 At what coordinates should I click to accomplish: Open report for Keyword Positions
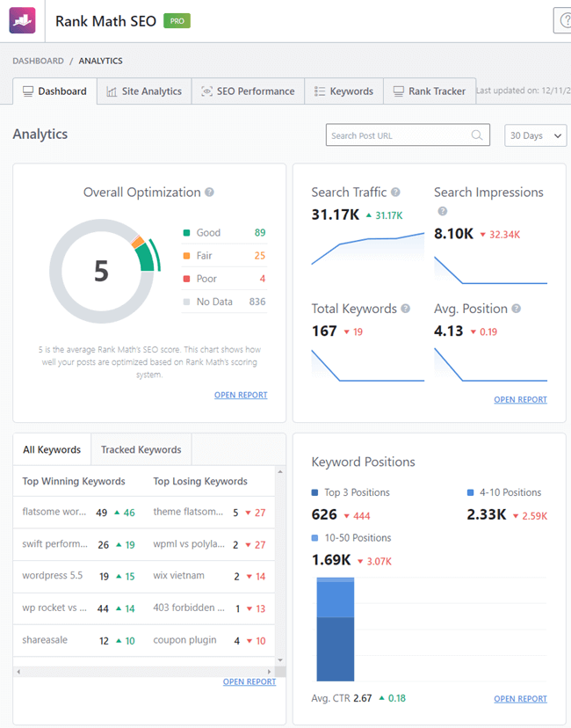[x=520, y=699]
